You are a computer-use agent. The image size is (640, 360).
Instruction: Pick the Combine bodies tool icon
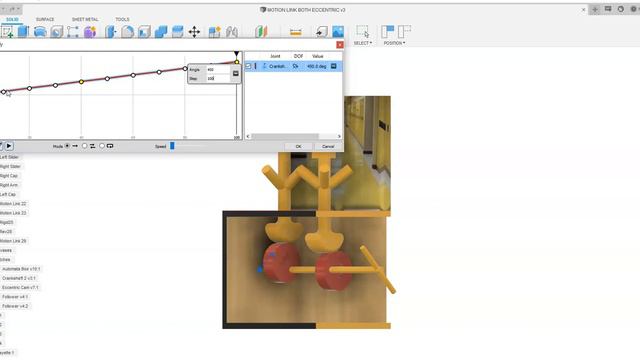pos(161,32)
